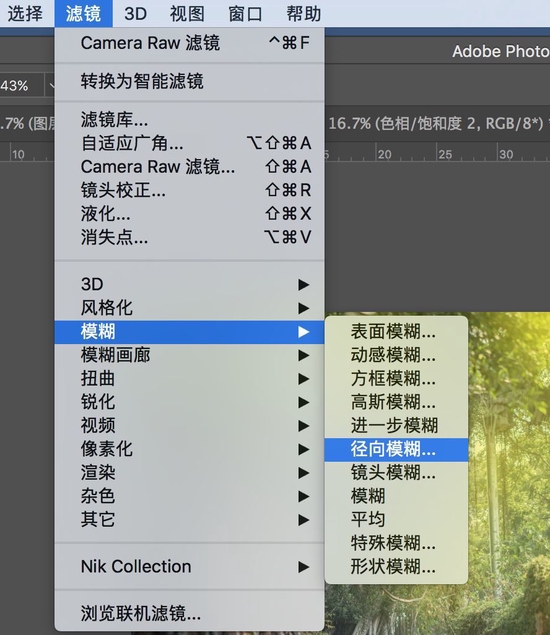Expand the 锐化 submenu
This screenshot has height=635, width=550.
tap(189, 402)
